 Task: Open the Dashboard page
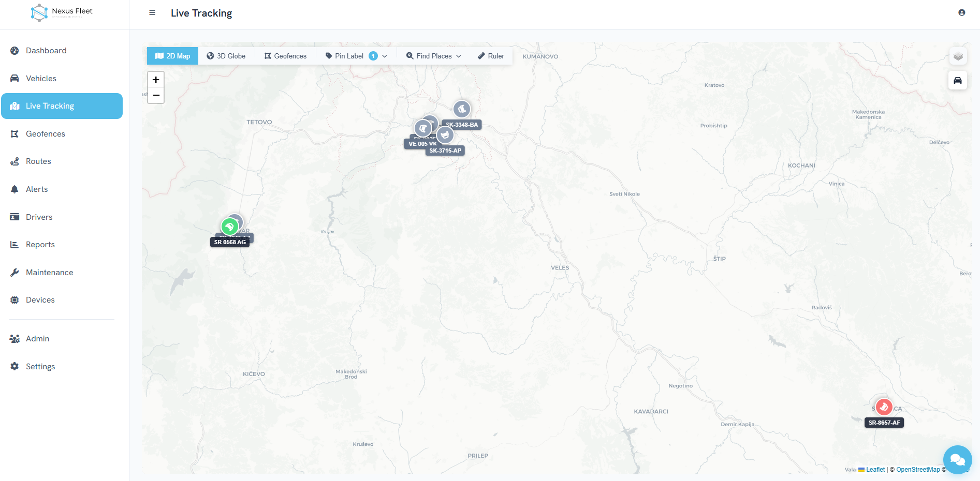pyautogui.click(x=62, y=51)
